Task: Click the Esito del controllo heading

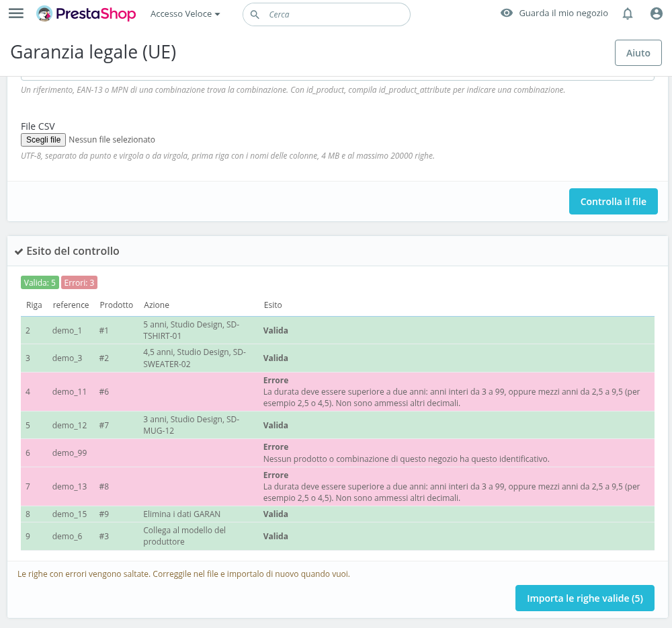Action: click(x=73, y=251)
